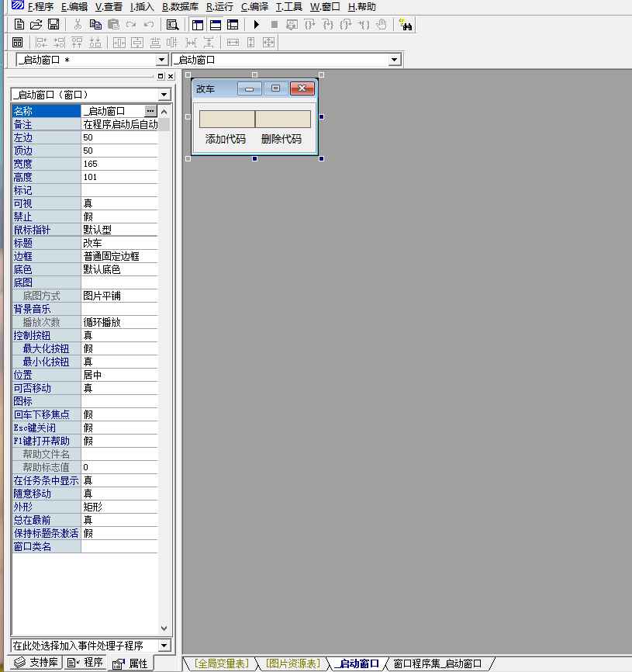Switch to the 支持库 panel tab

36,662
